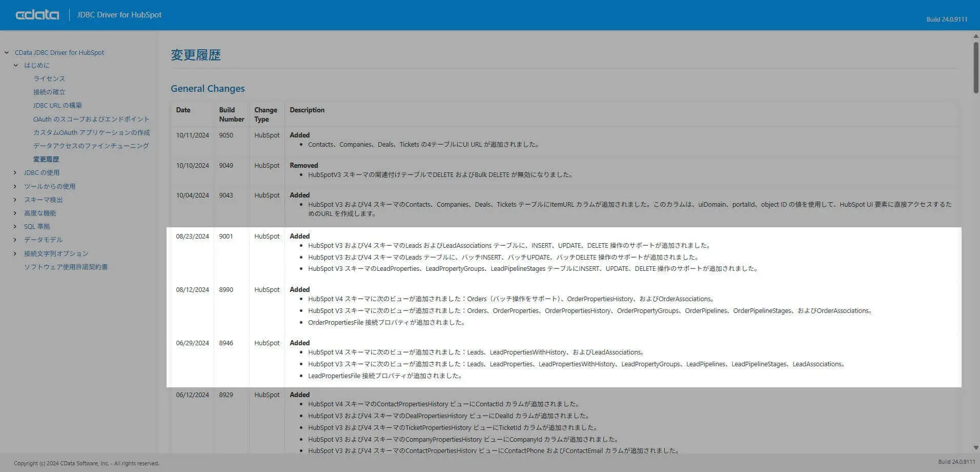The image size is (980, 472).
Task: Click the CData logo in header
Action: click(x=37, y=15)
